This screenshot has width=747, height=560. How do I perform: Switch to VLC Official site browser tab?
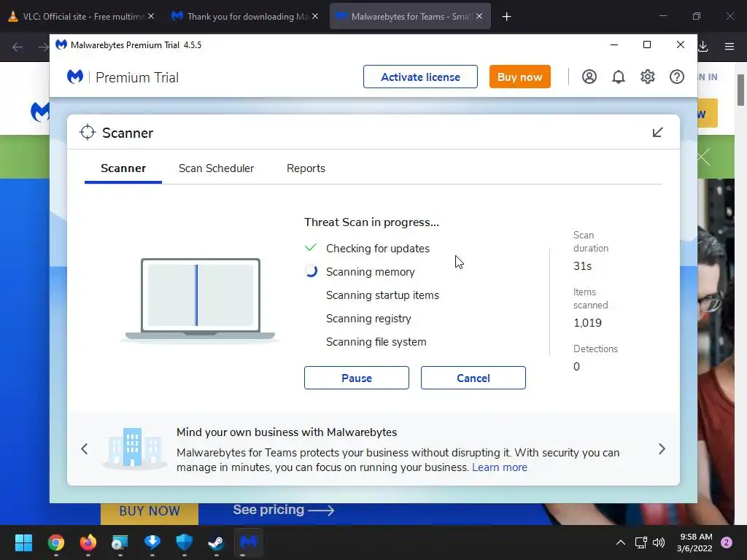click(x=82, y=17)
